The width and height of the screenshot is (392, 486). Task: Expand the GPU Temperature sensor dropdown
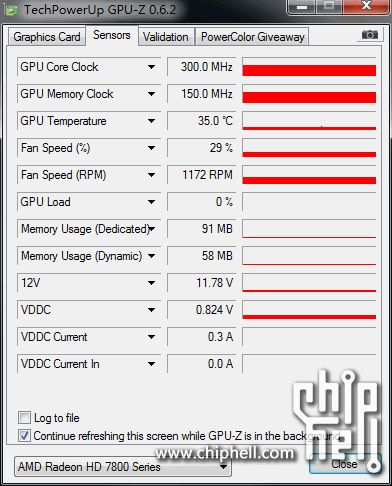(151, 121)
